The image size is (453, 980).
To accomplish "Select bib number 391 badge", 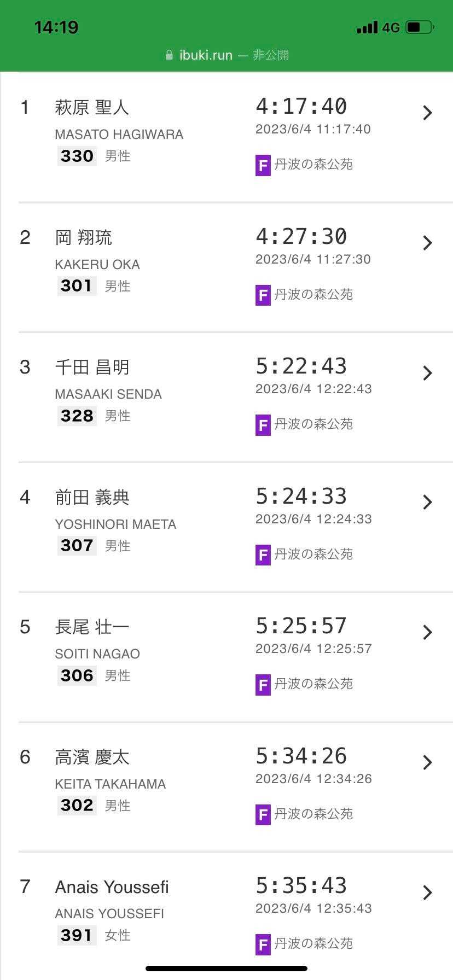I will (77, 935).
